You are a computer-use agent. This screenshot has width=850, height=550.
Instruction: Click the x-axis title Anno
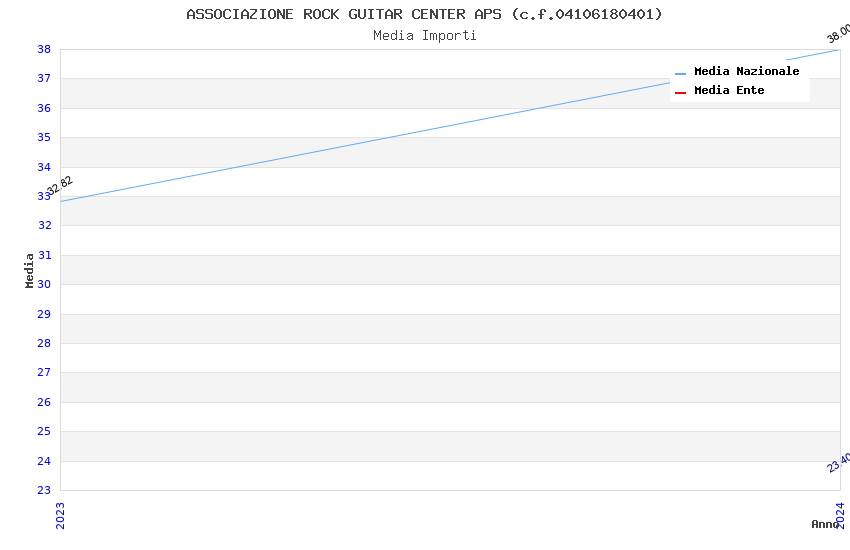[x=825, y=524]
